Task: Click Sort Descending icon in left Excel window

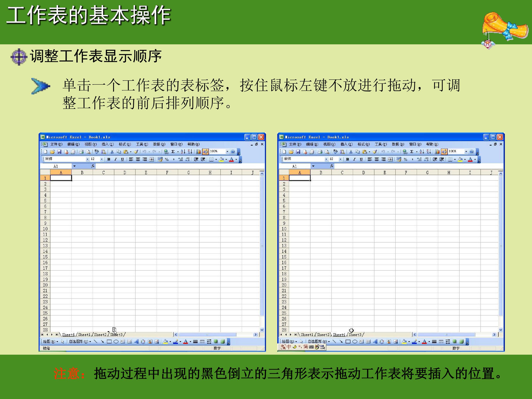Action: point(190,152)
